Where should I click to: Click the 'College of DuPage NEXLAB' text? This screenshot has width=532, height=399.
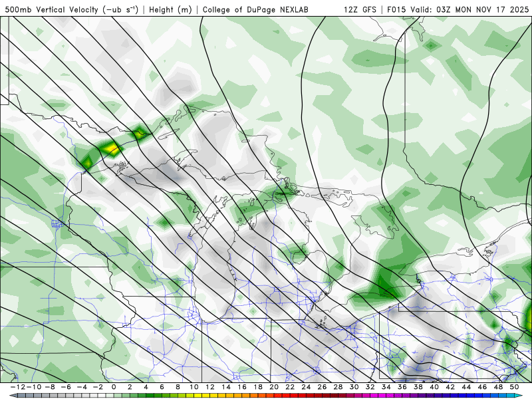[255, 9]
